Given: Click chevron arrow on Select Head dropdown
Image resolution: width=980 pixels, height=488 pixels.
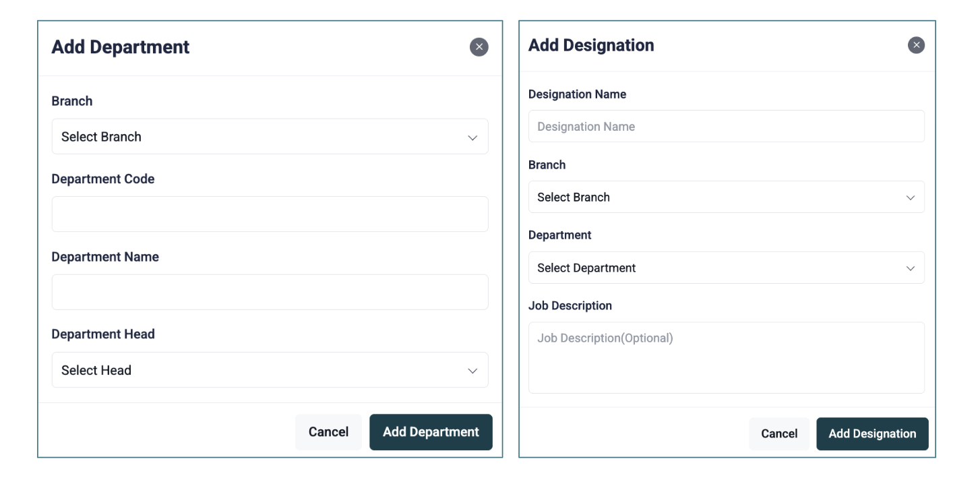Looking at the screenshot, I should (x=472, y=371).
